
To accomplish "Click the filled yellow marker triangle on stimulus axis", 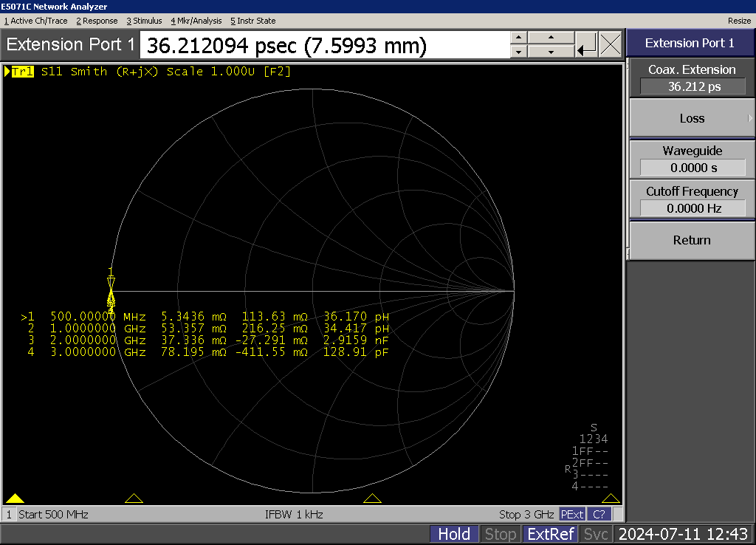I will coord(16,498).
